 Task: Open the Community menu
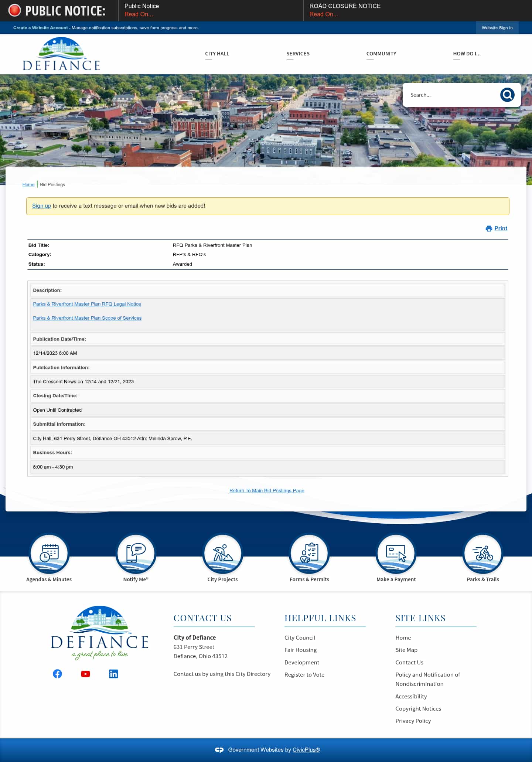(x=381, y=54)
